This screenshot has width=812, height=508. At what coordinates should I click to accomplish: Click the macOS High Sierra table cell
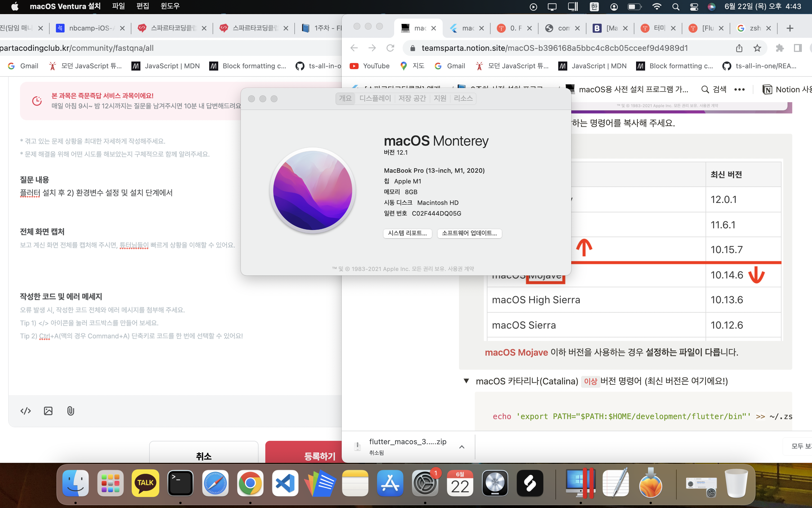[596, 300]
